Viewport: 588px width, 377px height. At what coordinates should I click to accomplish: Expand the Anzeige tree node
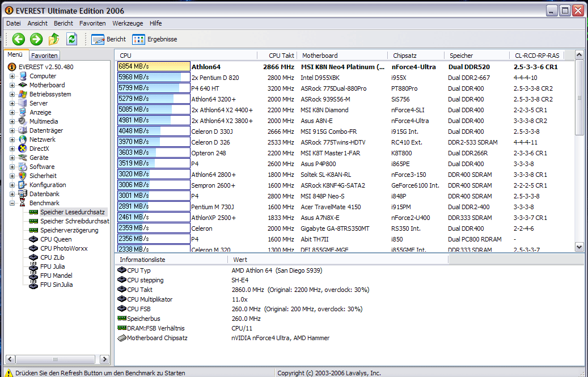(12, 112)
